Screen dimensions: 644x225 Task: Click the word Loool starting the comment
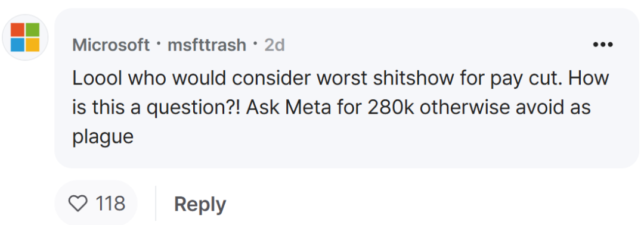95,79
